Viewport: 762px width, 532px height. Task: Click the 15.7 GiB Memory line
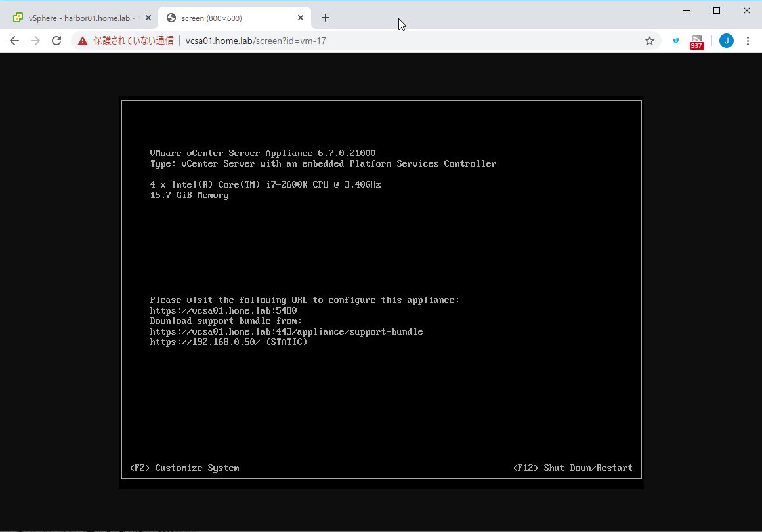(x=190, y=195)
